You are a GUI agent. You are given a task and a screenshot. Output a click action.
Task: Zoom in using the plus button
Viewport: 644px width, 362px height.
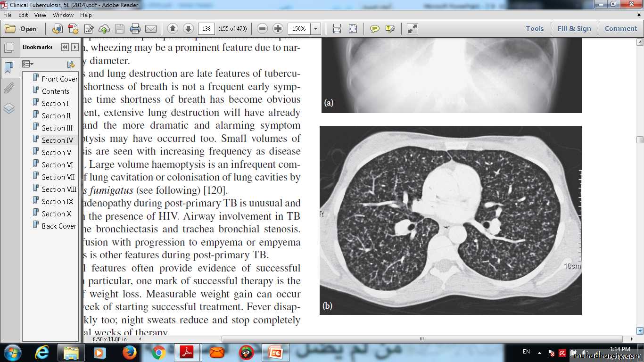(278, 29)
